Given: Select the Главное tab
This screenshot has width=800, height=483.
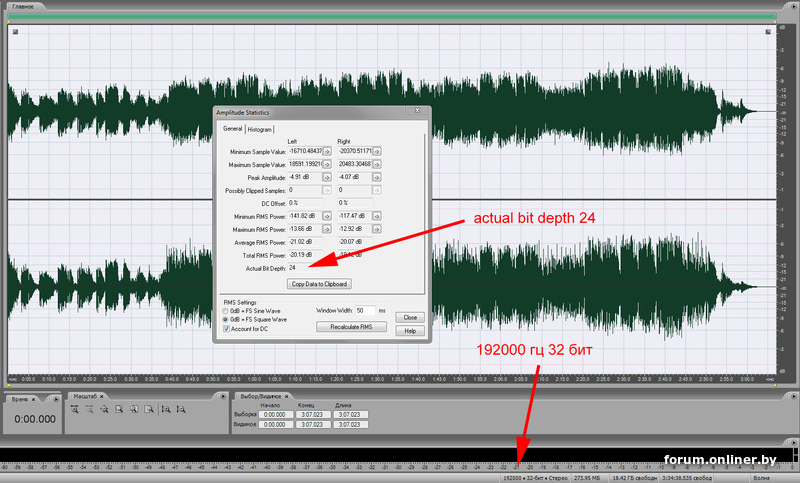Looking at the screenshot, I should [23, 7].
